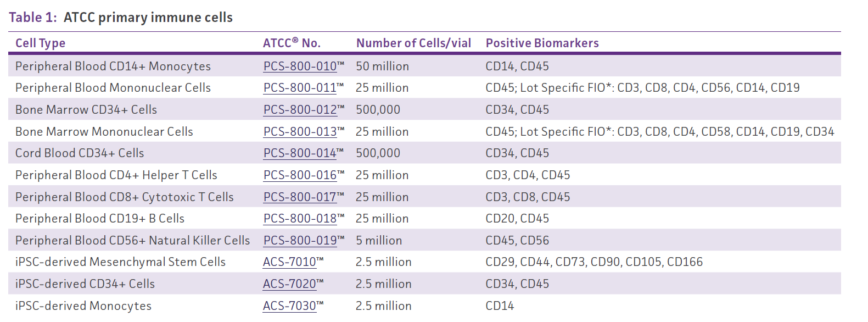Select the Positive Biomarkers column header
This screenshot has width=868, height=322.
[542, 43]
